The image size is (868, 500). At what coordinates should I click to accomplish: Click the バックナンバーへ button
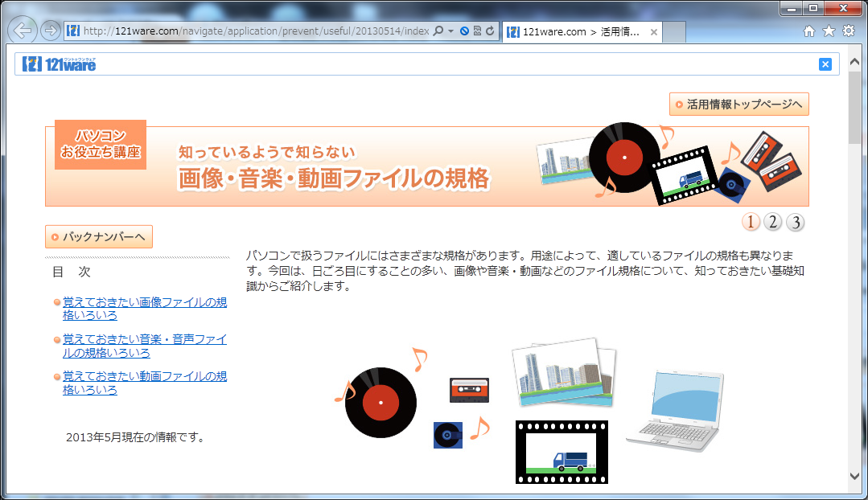point(98,237)
